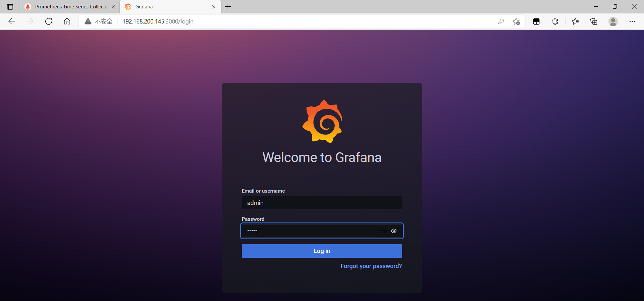The width and height of the screenshot is (644, 301).
Task: Add this page to favorites
Action: coord(516,21)
